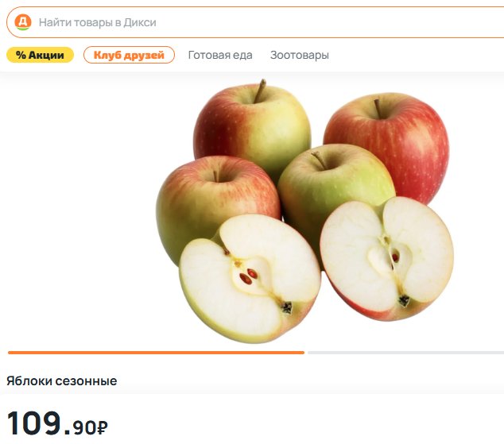This screenshot has height=444, width=504.
Task: Switch to the gray second gallery slide indicator
Action: 405,353
